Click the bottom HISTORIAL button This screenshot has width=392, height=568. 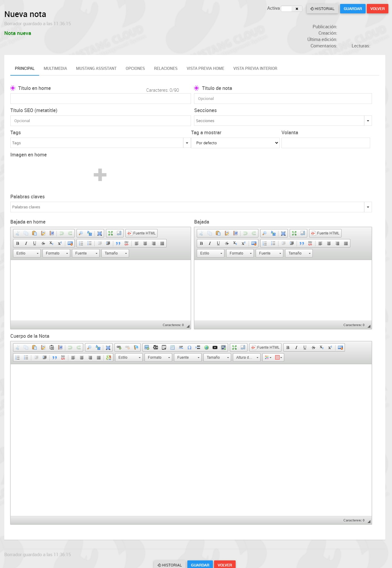[170, 565]
